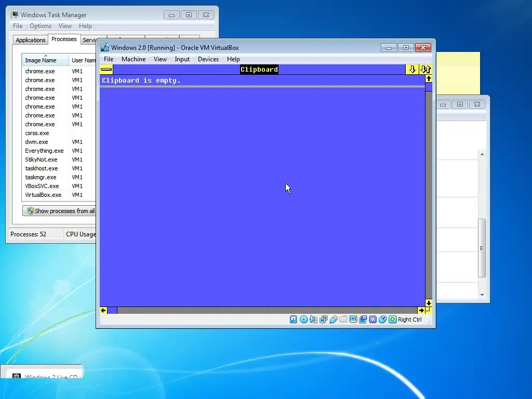Click scroll down arrow in background window

click(482, 295)
